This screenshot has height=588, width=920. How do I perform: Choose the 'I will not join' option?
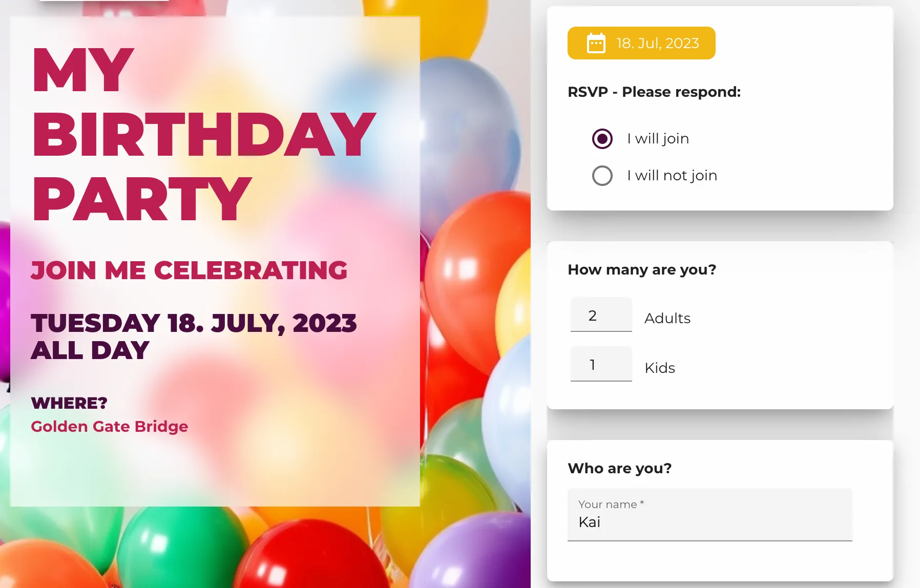click(602, 175)
